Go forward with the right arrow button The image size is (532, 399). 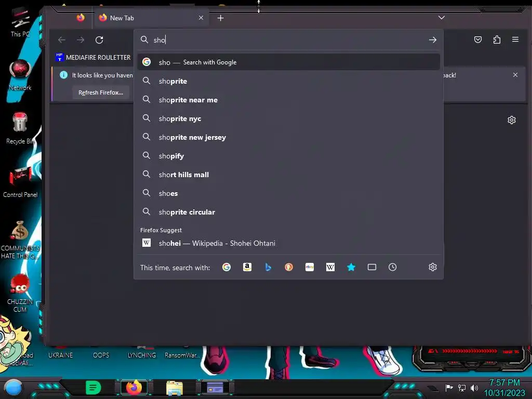point(81,40)
